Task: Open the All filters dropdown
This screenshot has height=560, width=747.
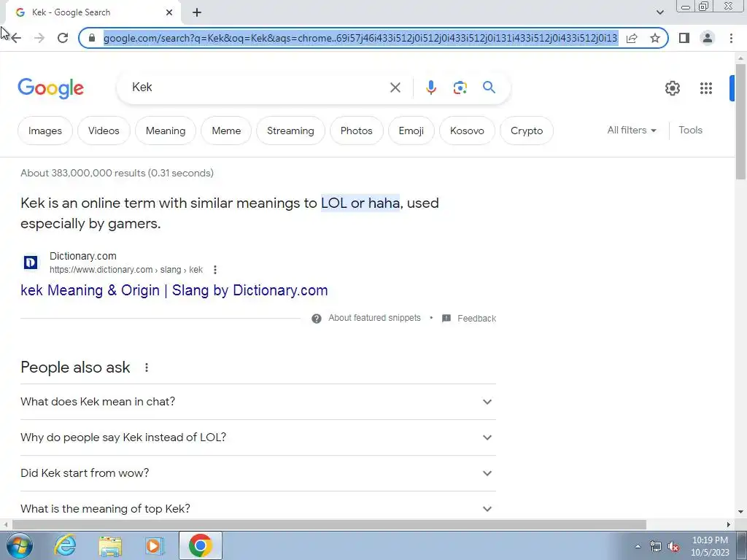Action: [631, 130]
